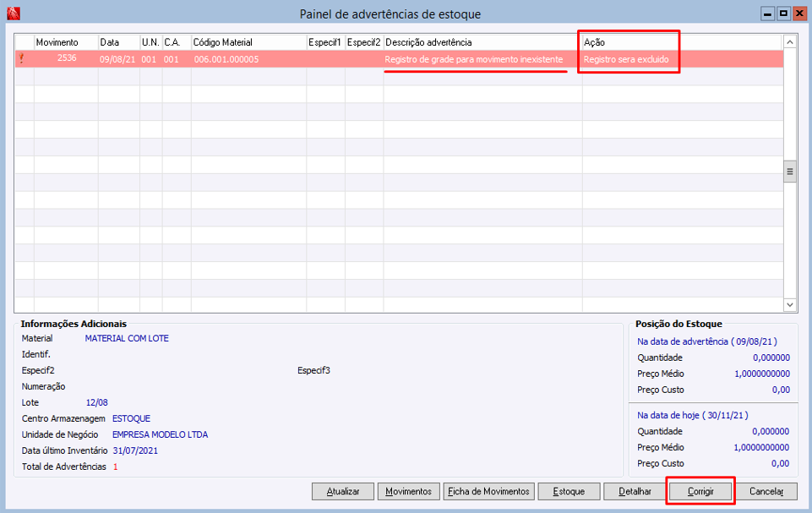This screenshot has height=513, width=812.
Task: Click the Código Material column header
Action: [248, 42]
